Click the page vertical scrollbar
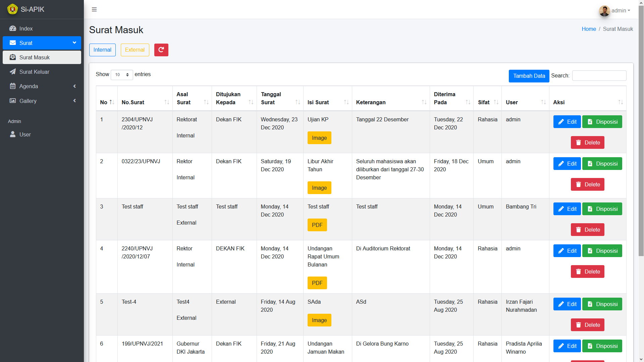Image resolution: width=644 pixels, height=362 pixels. click(641, 134)
